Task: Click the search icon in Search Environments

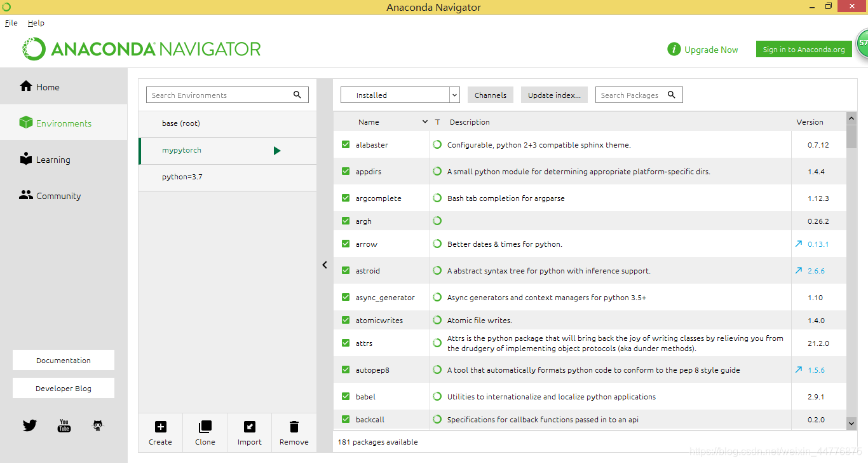Action: click(297, 95)
